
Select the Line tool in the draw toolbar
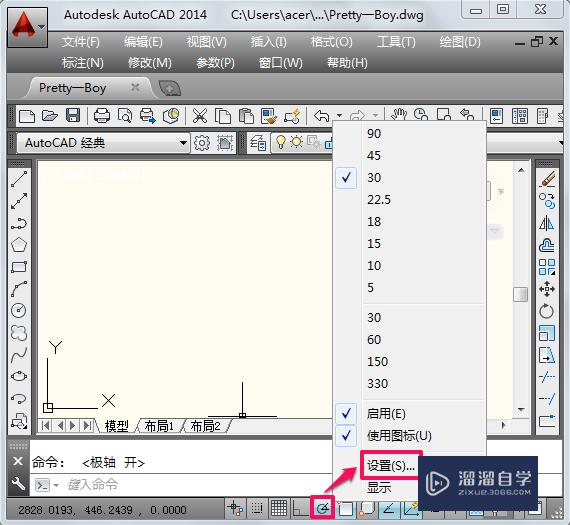(x=19, y=179)
